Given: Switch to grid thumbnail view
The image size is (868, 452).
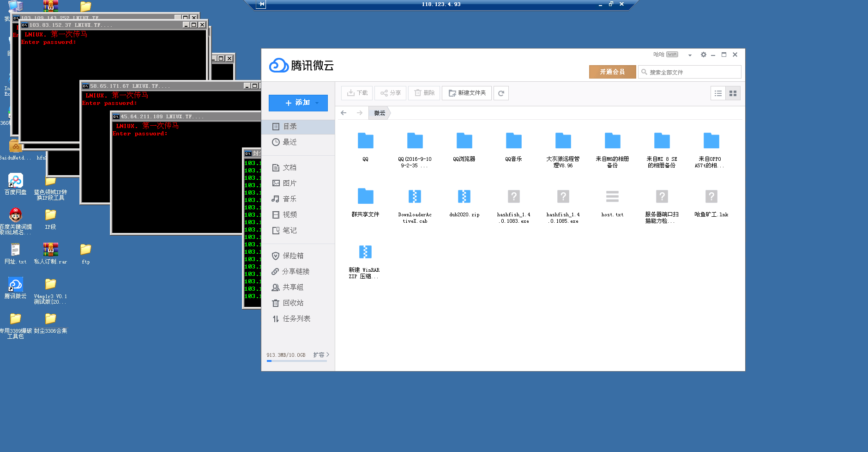Looking at the screenshot, I should tap(733, 93).
